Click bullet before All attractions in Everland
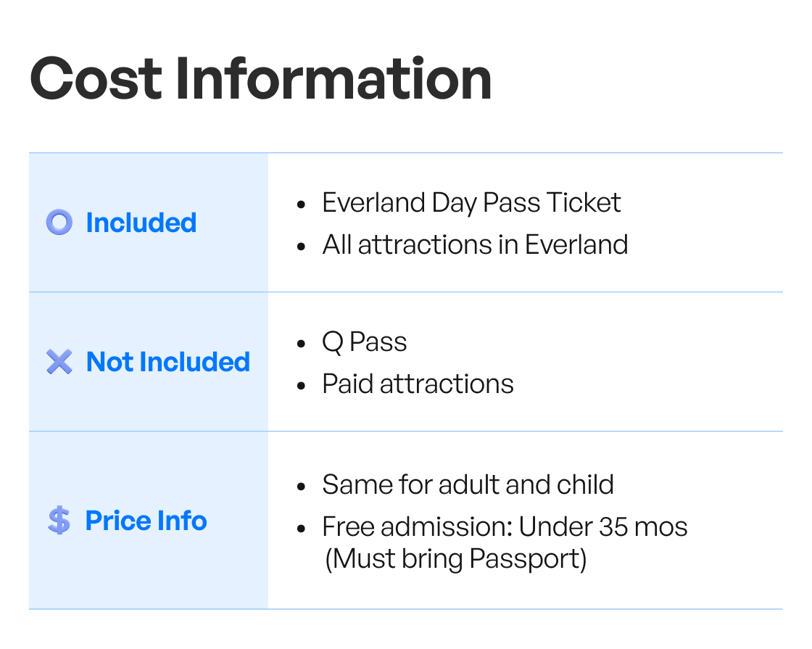The width and height of the screenshot is (812, 649). [302, 247]
